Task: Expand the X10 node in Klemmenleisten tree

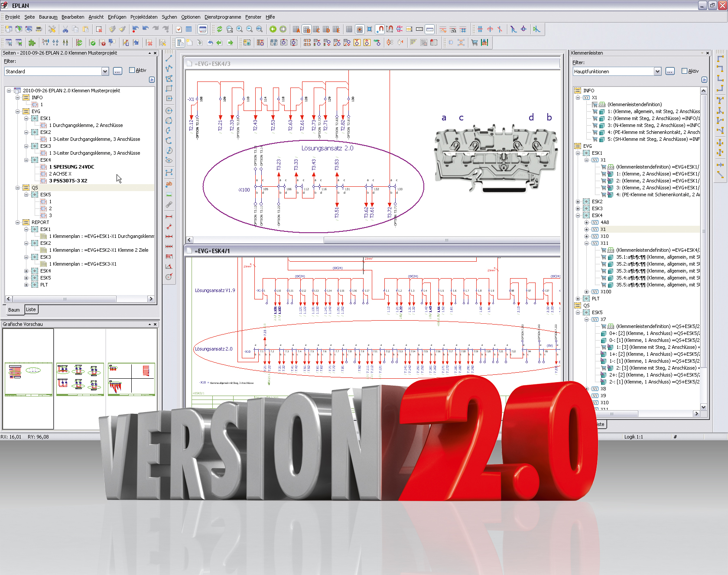Action: coord(586,236)
